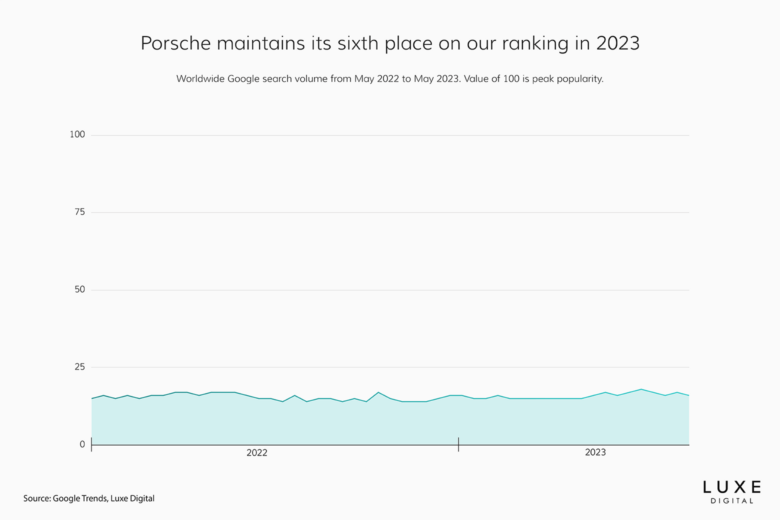
Task: Click the 75 y-axis label
Action: click(x=80, y=212)
